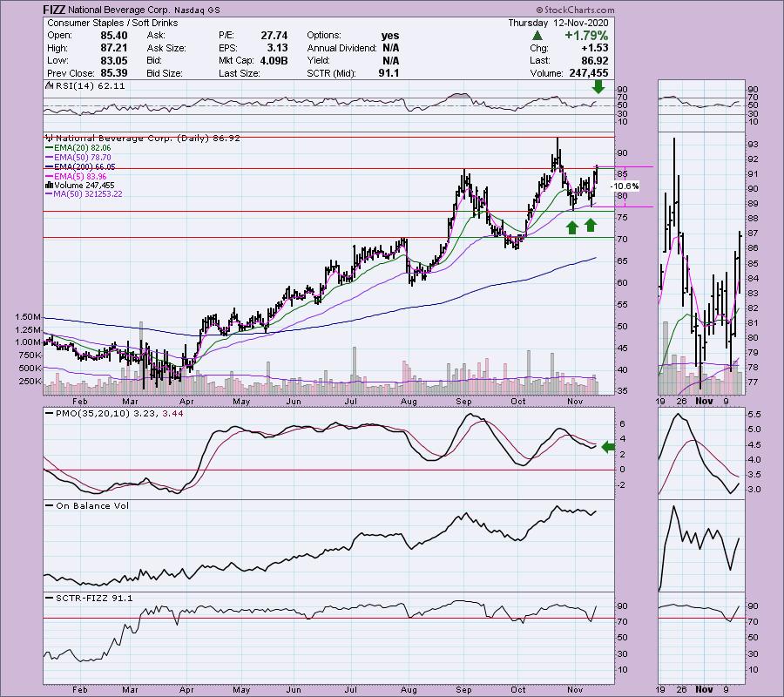Click the Options value yes
The width and height of the screenshot is (784, 697).
(390, 36)
